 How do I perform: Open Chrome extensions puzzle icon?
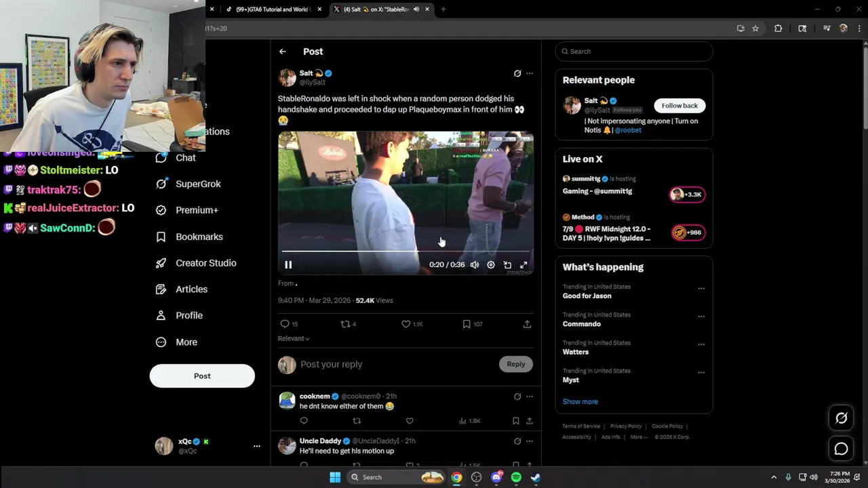[778, 28]
